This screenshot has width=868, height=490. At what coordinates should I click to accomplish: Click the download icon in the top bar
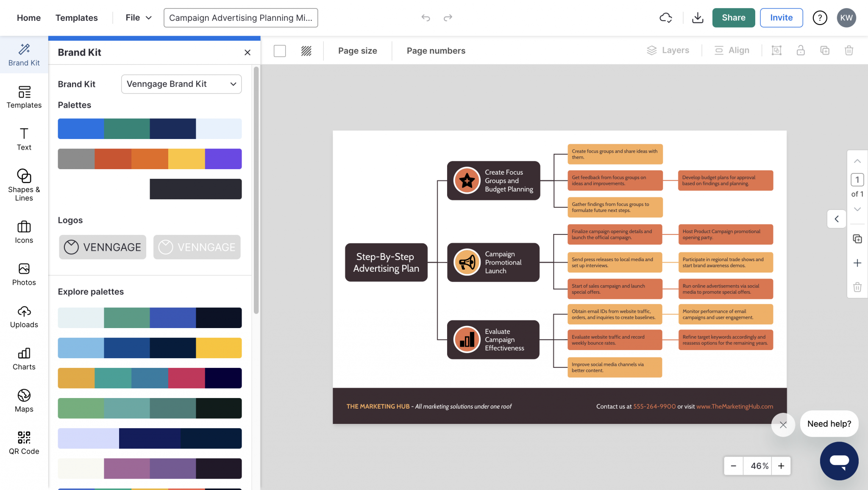coord(698,18)
